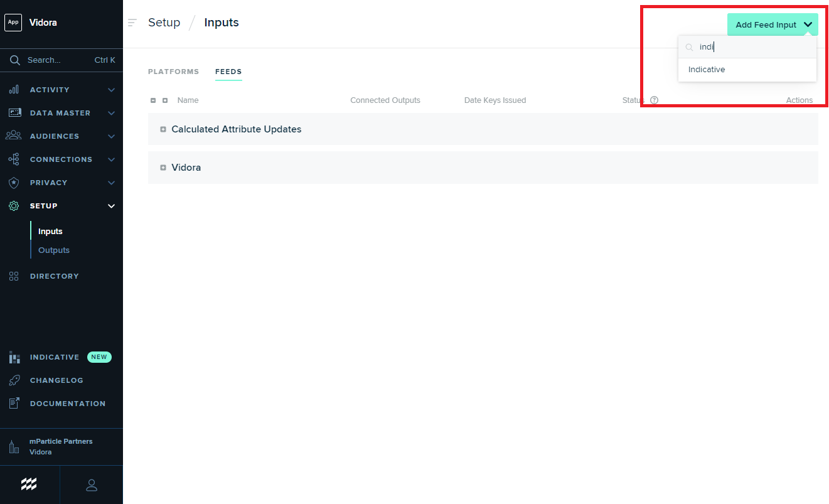Click the collapse-all minus icon in table header

(153, 100)
